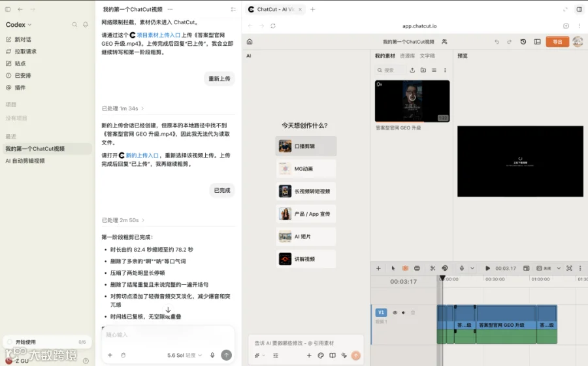The width and height of the screenshot is (588, 366).
Task: Choose the AI 短片 template
Action: [x=306, y=236]
